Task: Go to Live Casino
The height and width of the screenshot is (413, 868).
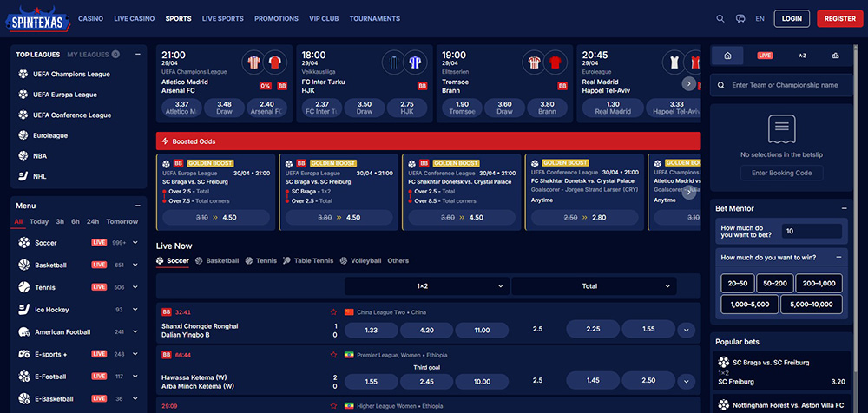Action: [134, 18]
